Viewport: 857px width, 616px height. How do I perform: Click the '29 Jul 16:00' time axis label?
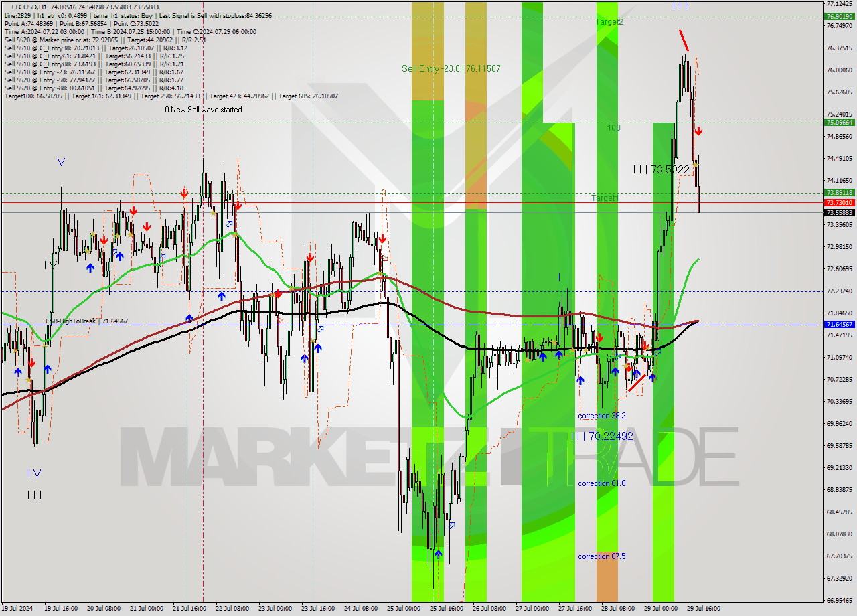point(704,609)
